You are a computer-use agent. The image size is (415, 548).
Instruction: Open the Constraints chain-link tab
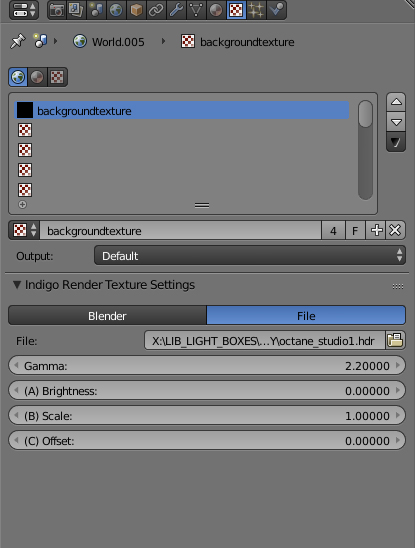point(156,10)
